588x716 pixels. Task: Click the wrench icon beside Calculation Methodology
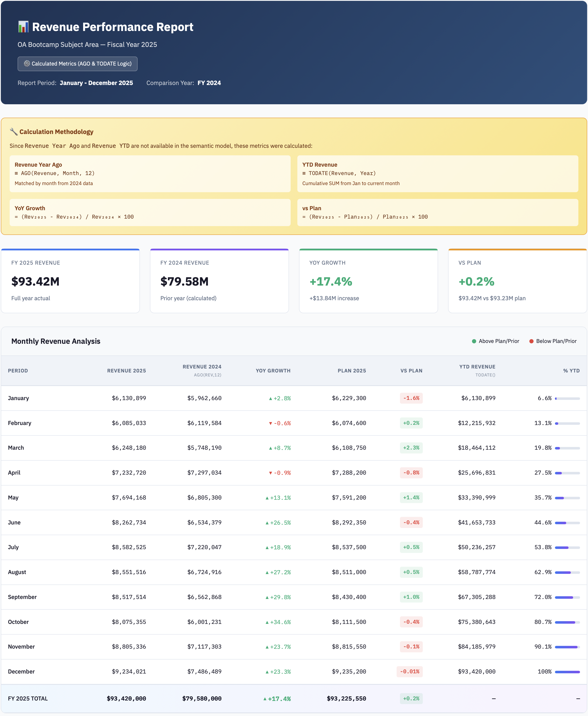pyautogui.click(x=14, y=132)
